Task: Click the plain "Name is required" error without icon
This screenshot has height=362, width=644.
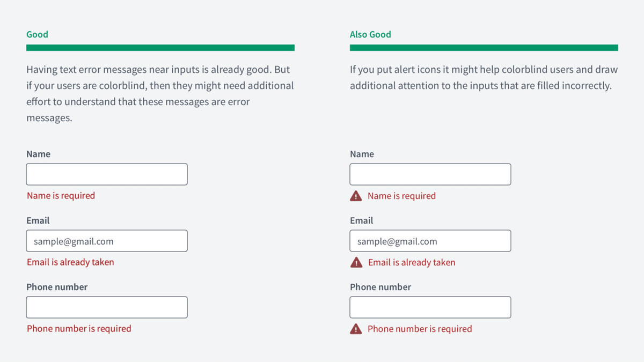Action: 61,196
